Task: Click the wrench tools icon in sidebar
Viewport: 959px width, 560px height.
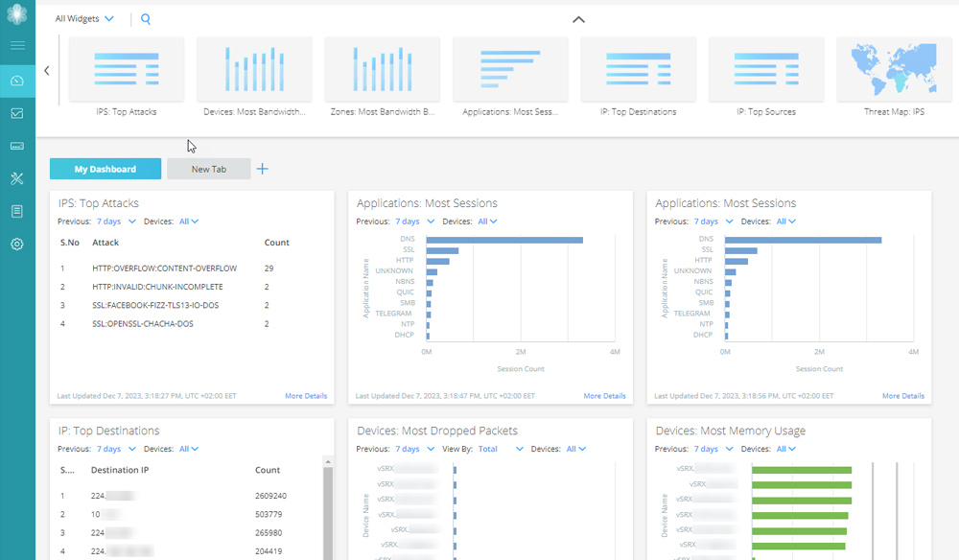Action: [17, 178]
